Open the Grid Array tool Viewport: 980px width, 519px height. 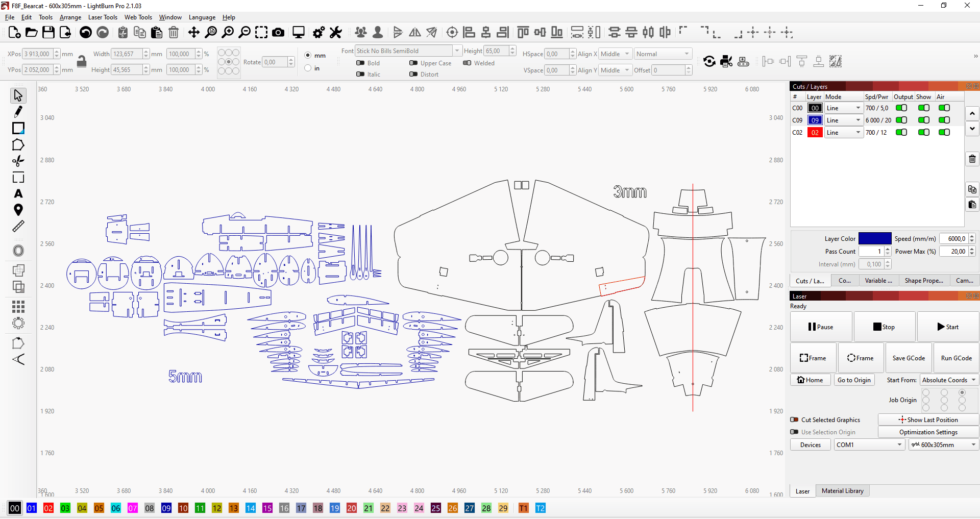point(18,306)
